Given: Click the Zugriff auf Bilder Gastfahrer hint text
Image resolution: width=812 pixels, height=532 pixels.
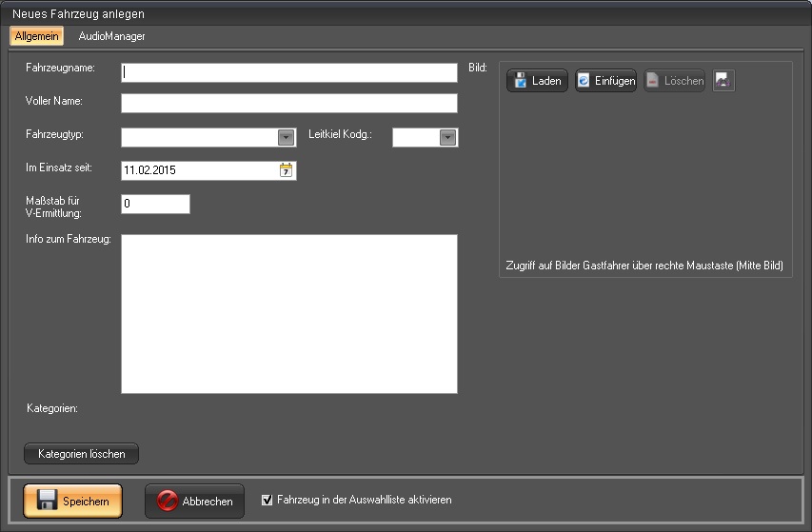Looking at the screenshot, I should [644, 266].
